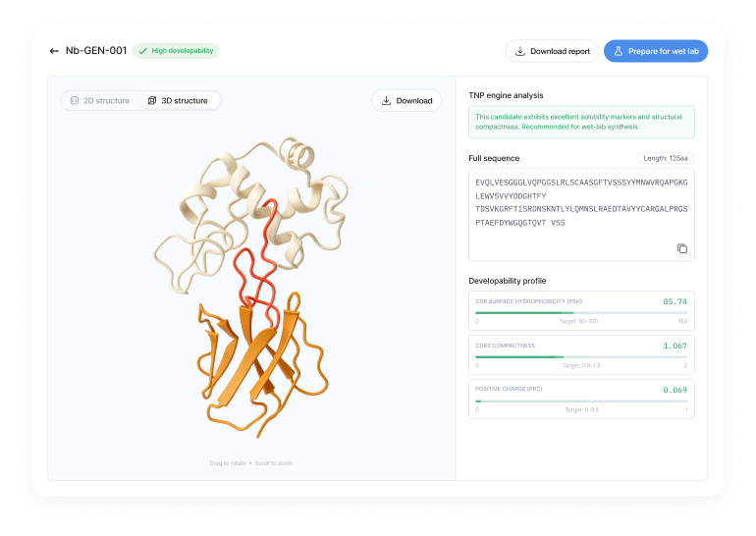Click the download icon in Download report
The image size is (756, 536).
pyautogui.click(x=519, y=51)
